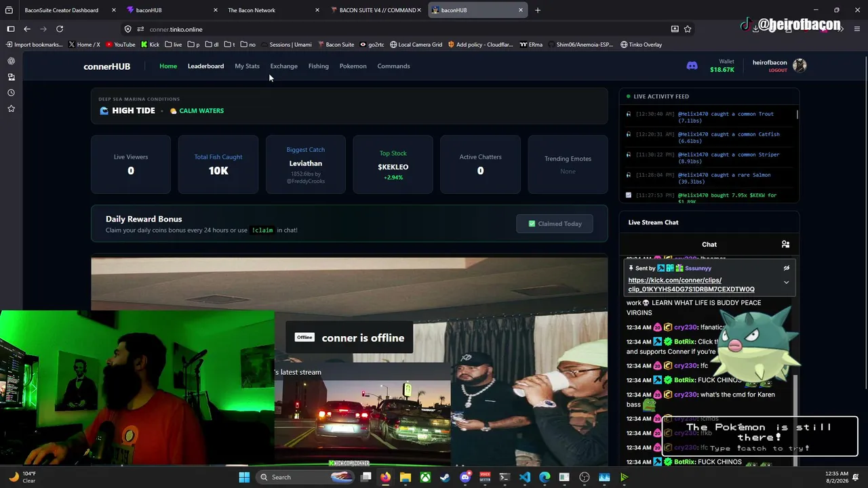This screenshot has width=868, height=488.
Task: Click the Top Stock $KEKLEO card
Action: point(393,165)
